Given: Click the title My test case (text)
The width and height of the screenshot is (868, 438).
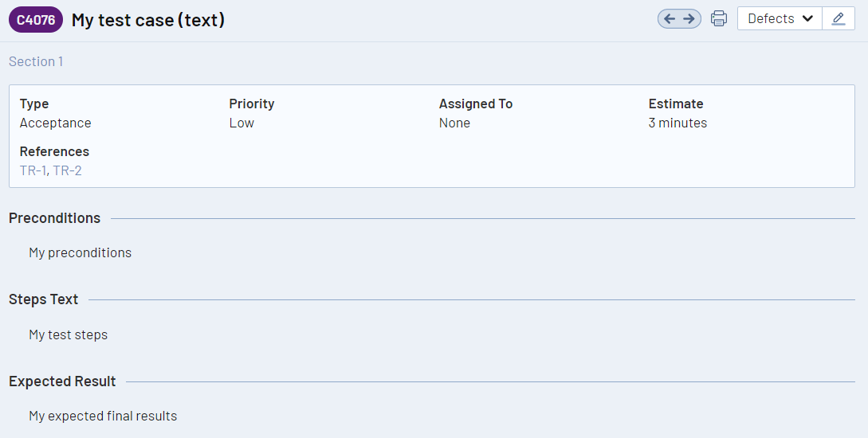Looking at the screenshot, I should tap(148, 20).
